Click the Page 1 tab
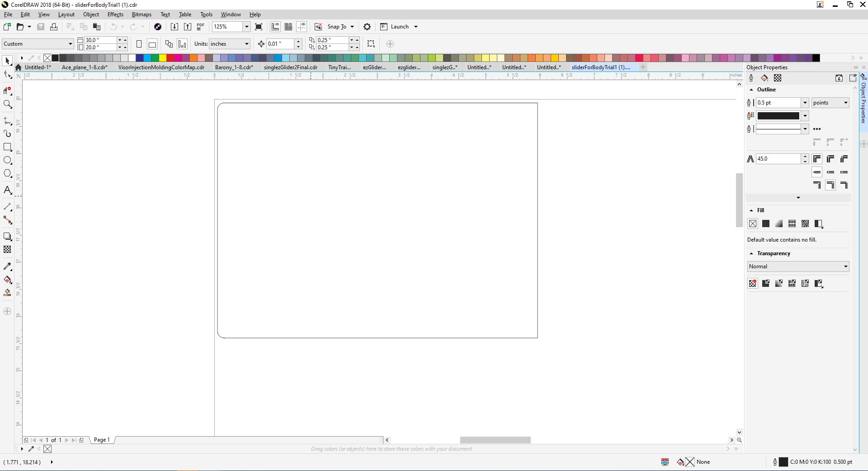Image resolution: width=868 pixels, height=471 pixels. click(102, 440)
